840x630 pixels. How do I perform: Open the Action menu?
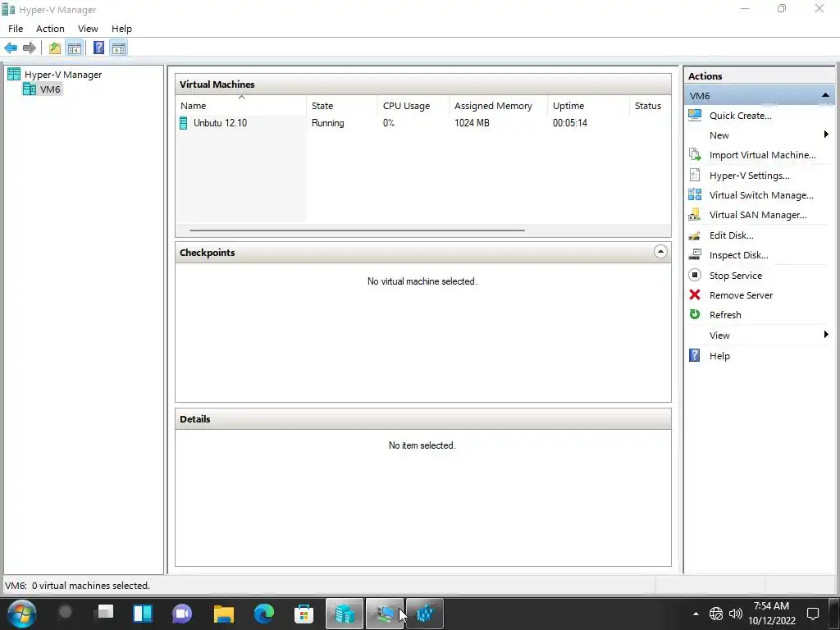pos(50,29)
